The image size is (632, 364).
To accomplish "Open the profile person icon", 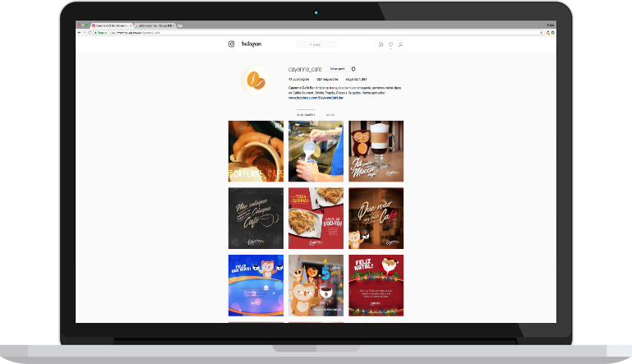I will [x=400, y=44].
